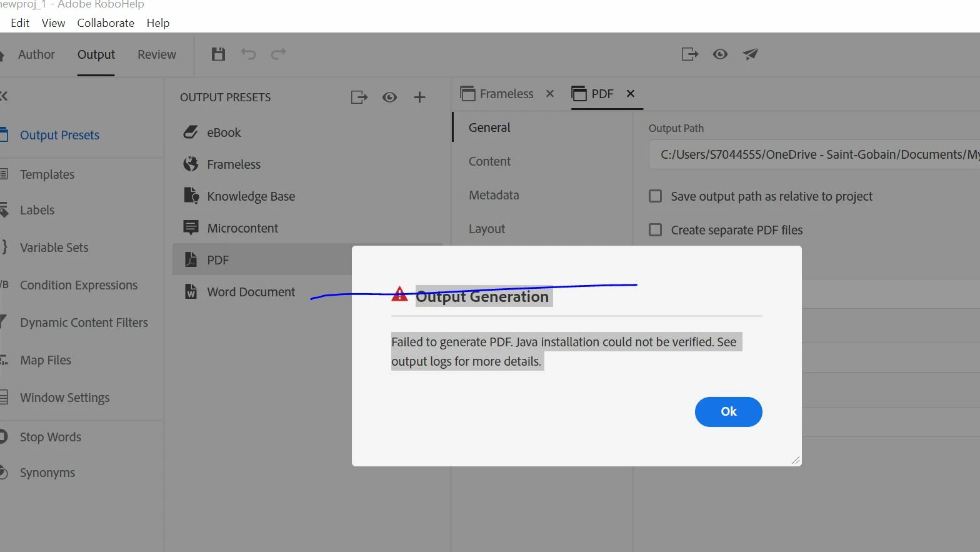The image size is (980, 552).
Task: Click the Word Document preset icon
Action: (x=191, y=291)
